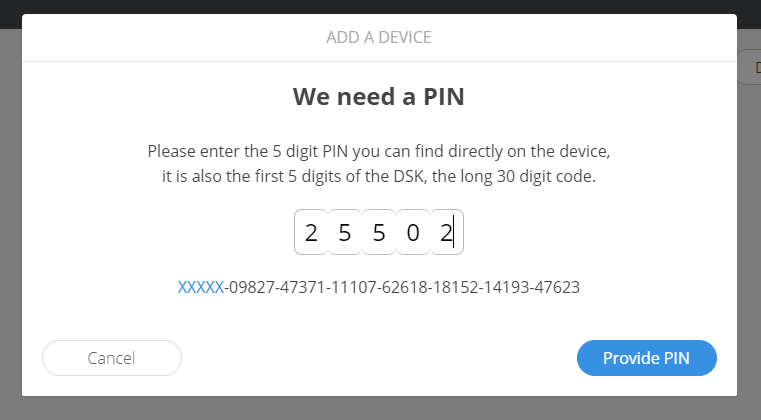Click the "We need a PIN" heading
Screen dimensions: 761x420
(x=379, y=97)
